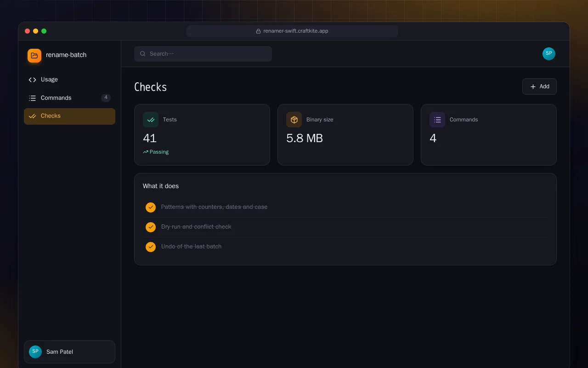The image size is (588, 368).
Task: Click the Usage code brackets icon
Action: (32, 80)
